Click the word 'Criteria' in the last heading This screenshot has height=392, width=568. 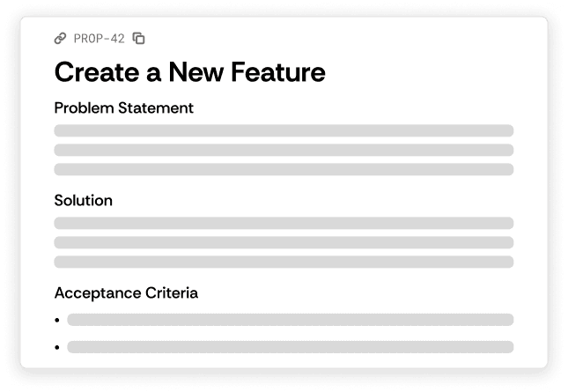(x=169, y=292)
